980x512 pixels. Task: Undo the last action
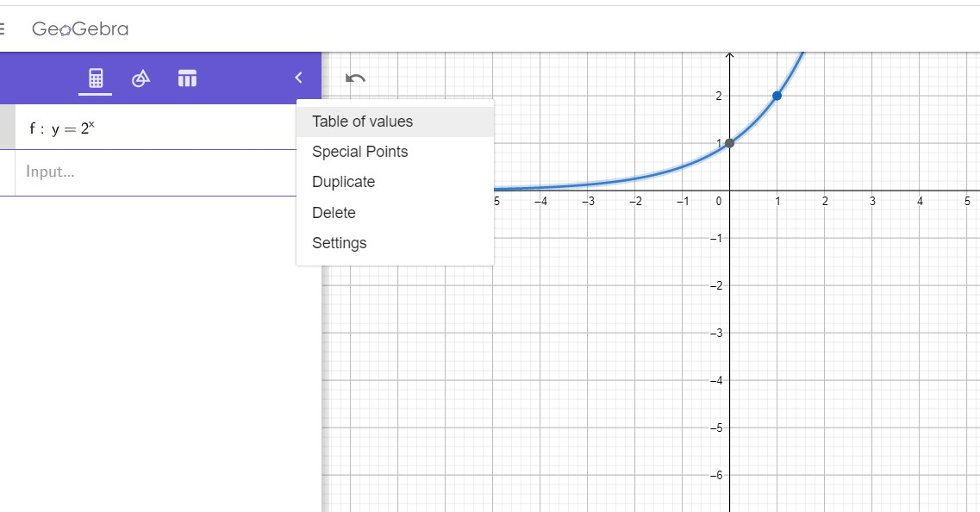355,78
